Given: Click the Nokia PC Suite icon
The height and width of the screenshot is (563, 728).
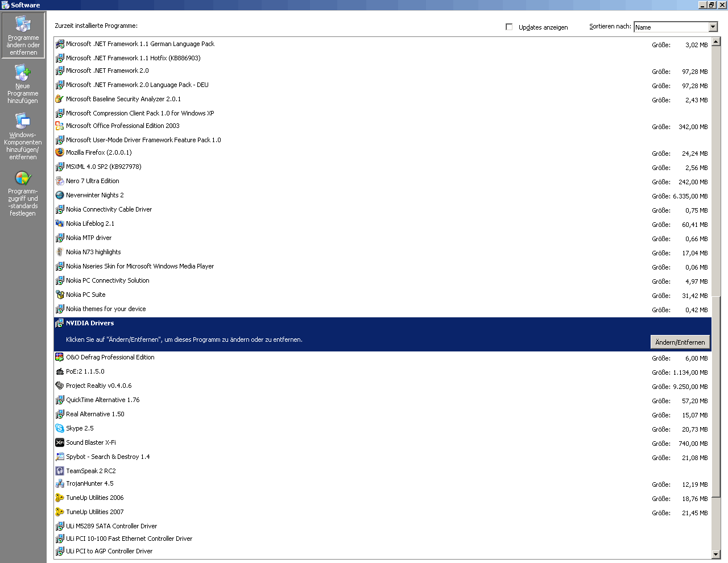Looking at the screenshot, I should tap(60, 295).
